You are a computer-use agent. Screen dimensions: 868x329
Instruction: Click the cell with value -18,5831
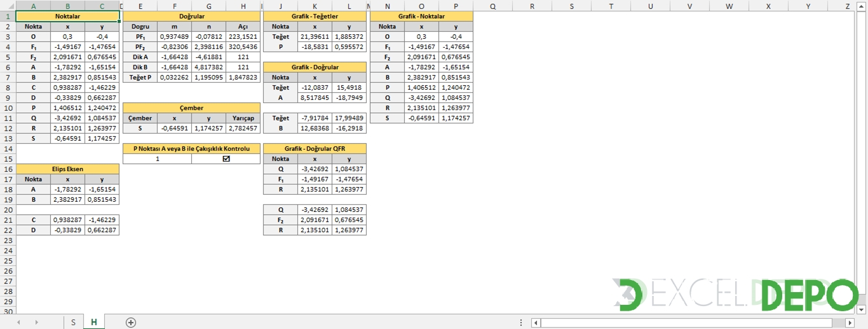[x=315, y=46]
